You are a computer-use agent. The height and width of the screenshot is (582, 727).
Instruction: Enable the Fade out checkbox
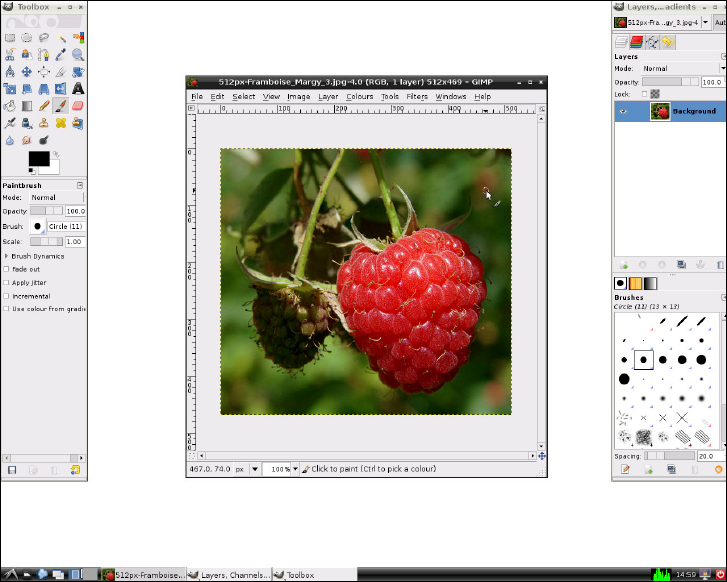pyautogui.click(x=7, y=269)
